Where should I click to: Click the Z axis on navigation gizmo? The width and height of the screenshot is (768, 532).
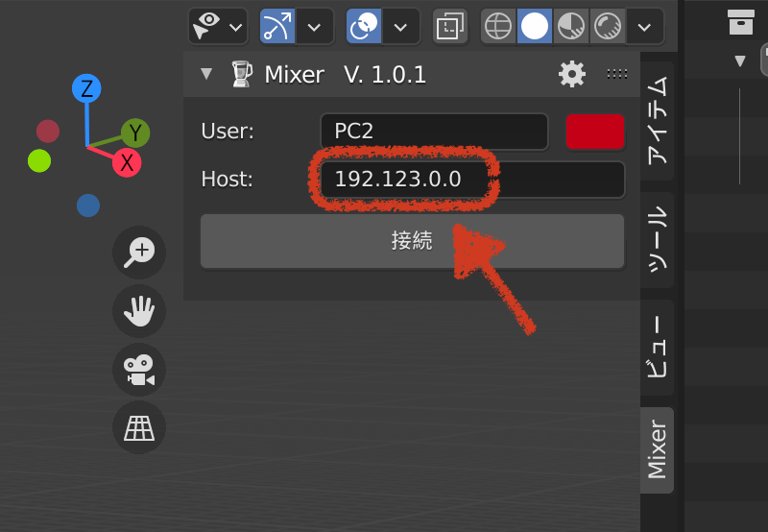point(86,88)
